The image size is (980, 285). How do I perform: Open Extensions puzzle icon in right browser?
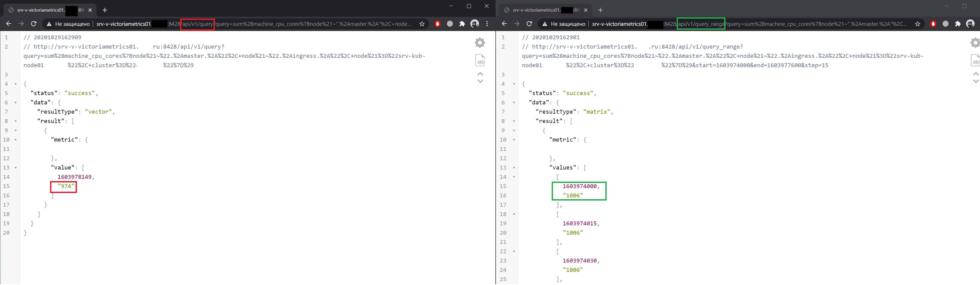(958, 24)
